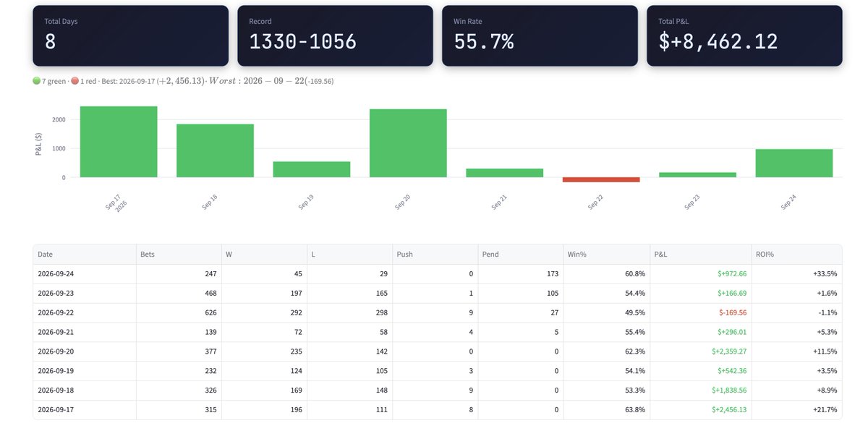Click the 2026-09-22 date cell
The width and height of the screenshot is (868, 431).
point(84,313)
